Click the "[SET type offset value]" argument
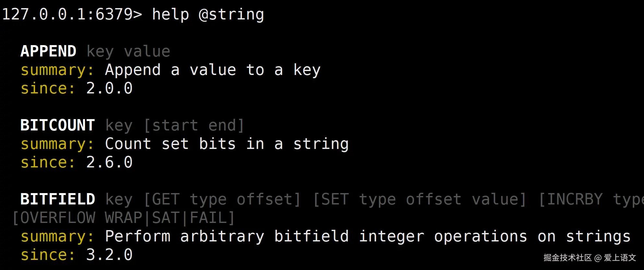644x270 pixels. point(419,199)
